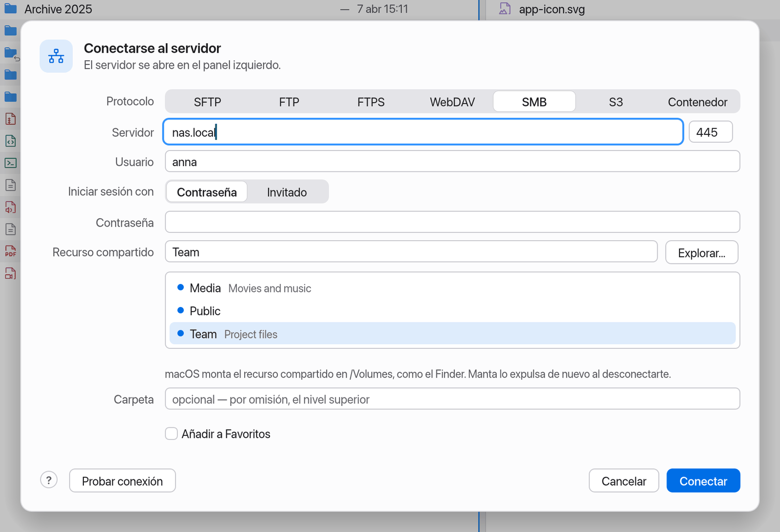Click the 7 abr 15:11 date in background
The image size is (780, 532).
coord(382,9)
